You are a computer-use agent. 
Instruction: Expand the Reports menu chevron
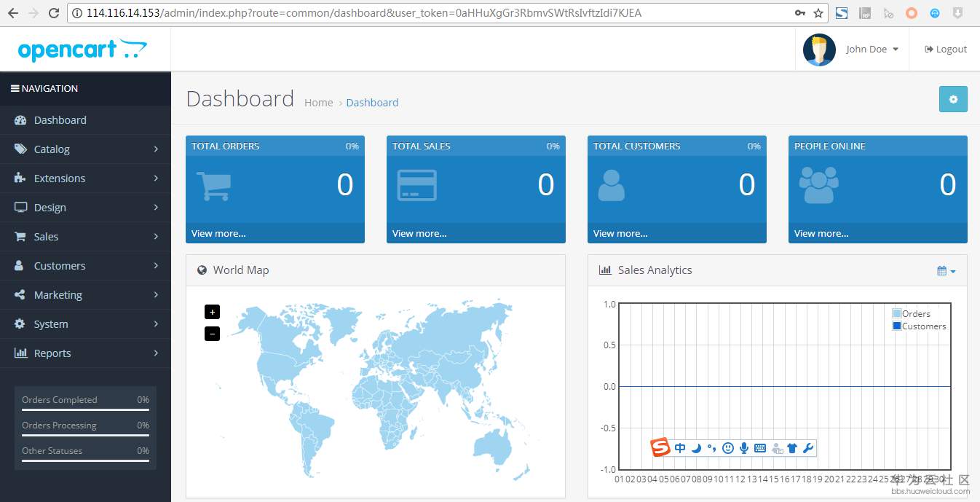156,353
